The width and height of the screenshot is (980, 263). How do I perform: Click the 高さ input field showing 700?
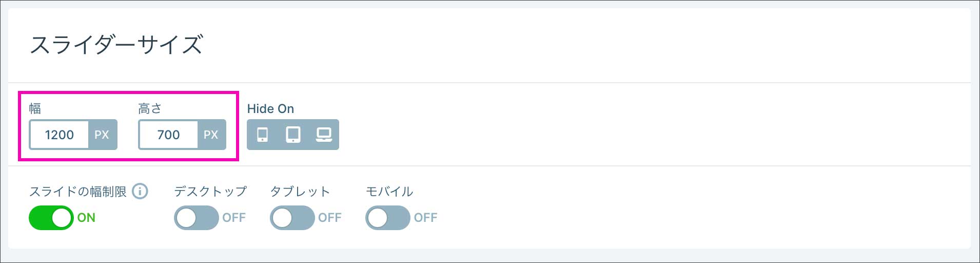tap(168, 135)
